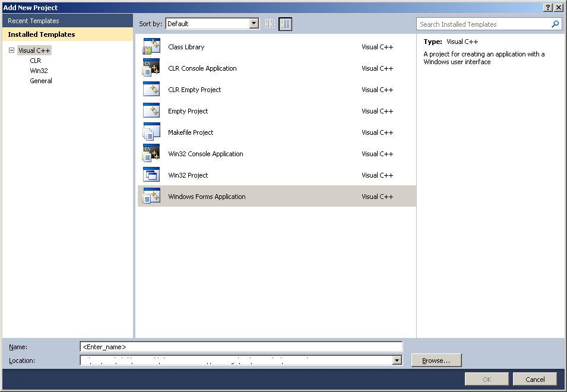This screenshot has width=567, height=392.
Task: Choose the CLR Empty Project icon
Action: point(151,89)
